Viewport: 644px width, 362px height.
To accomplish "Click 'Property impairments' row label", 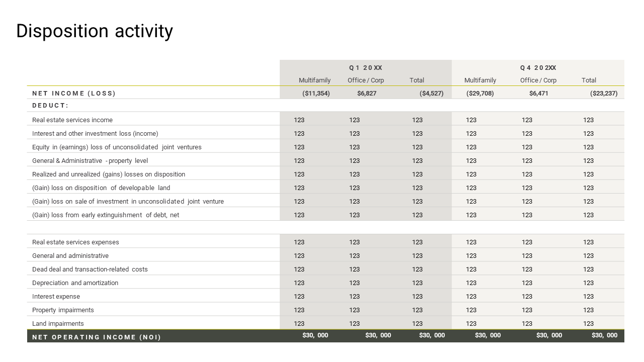I will [x=63, y=310].
